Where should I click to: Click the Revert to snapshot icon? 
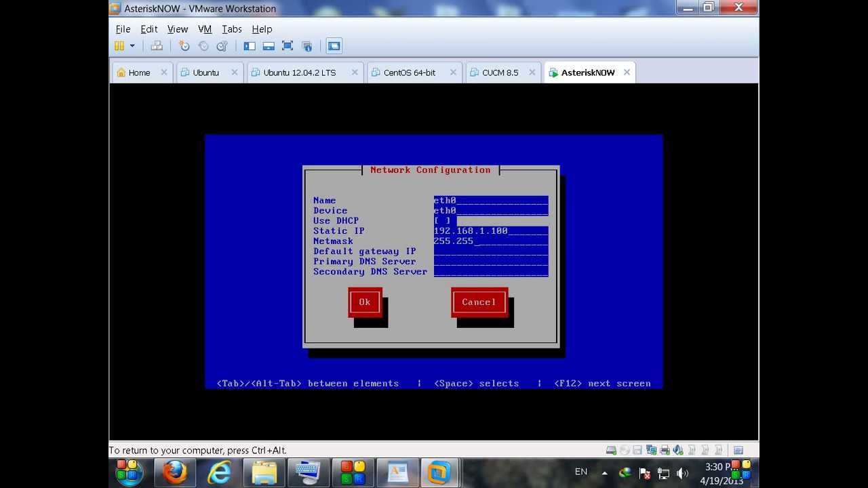coord(203,46)
